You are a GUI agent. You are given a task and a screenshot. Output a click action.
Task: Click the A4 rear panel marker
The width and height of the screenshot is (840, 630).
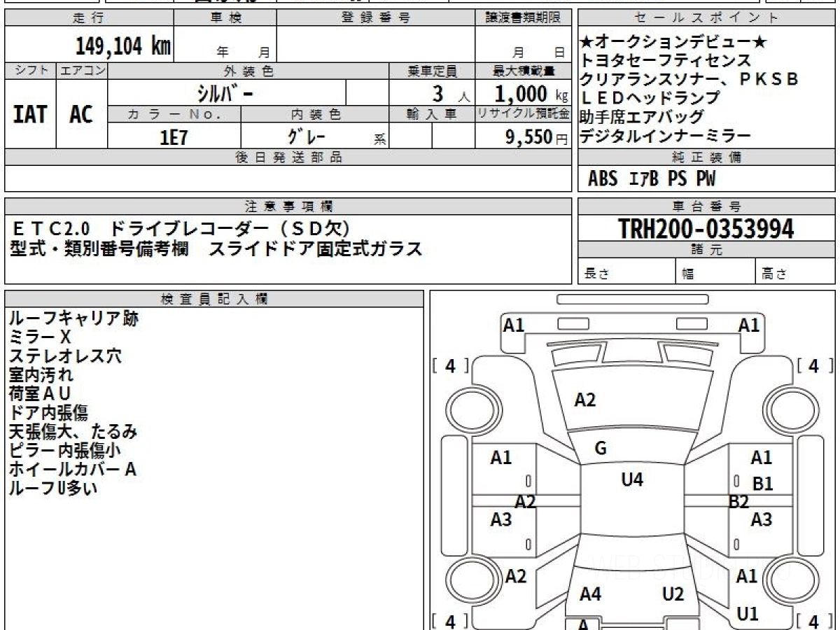(x=590, y=594)
